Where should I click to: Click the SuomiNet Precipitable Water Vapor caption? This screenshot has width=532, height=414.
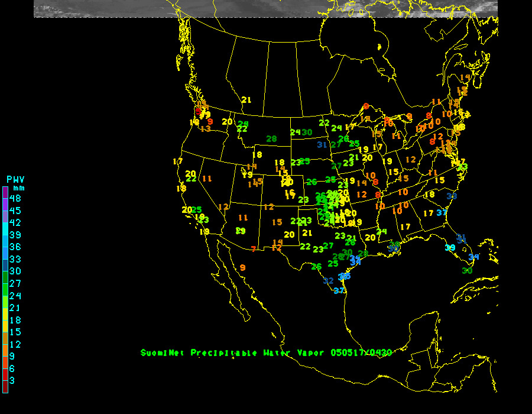pos(265,353)
